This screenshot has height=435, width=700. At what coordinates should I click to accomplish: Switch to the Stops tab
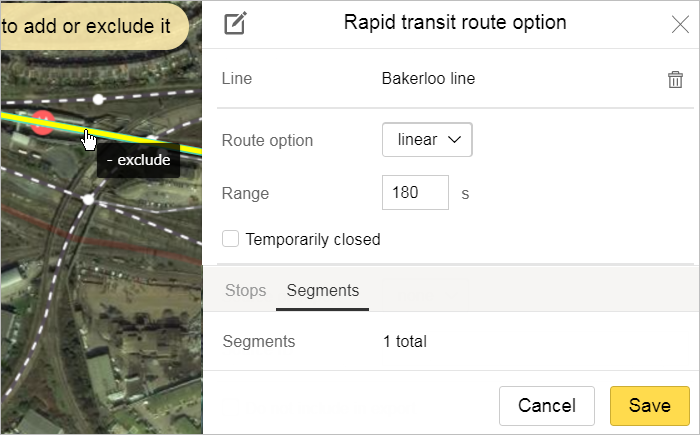click(245, 291)
